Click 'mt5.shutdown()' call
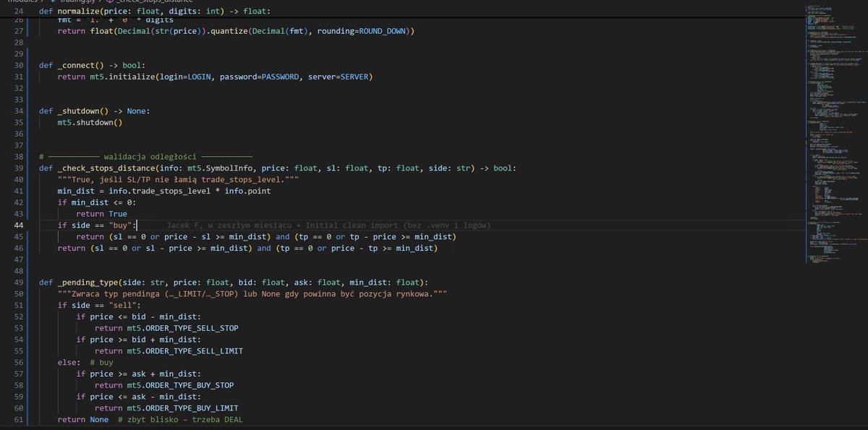Image resolution: width=868 pixels, height=430 pixels. coord(90,122)
